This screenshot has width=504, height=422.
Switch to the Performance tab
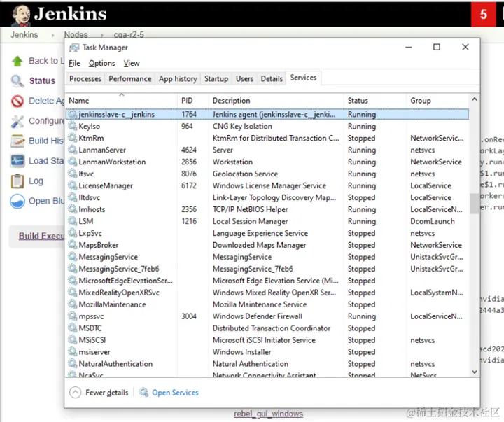click(130, 79)
